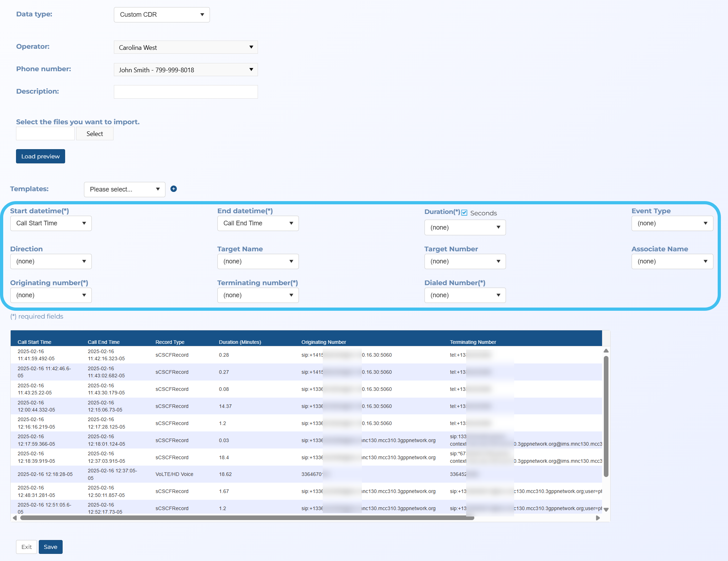Screen dimensions: 728x561
Task: Open the Duration column dropdown
Action: click(465, 227)
